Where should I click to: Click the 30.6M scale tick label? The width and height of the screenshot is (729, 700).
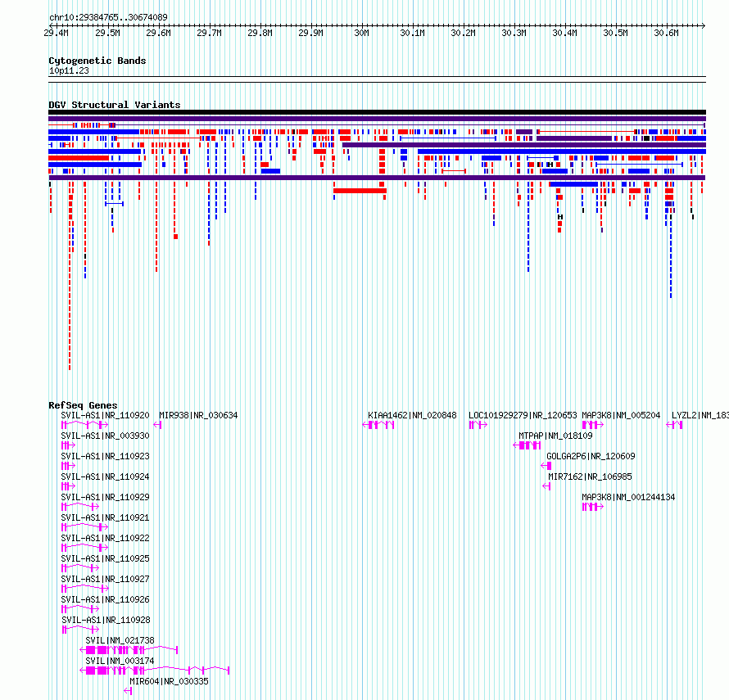[x=666, y=33]
